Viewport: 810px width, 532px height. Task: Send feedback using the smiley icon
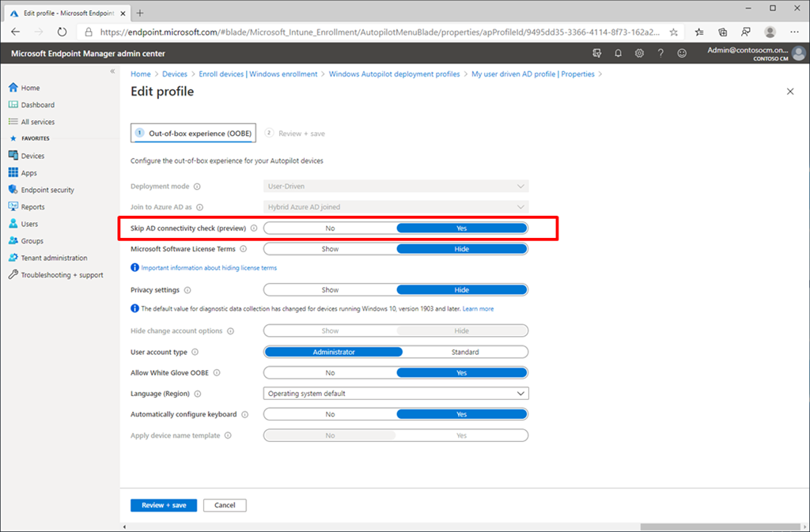(682, 53)
